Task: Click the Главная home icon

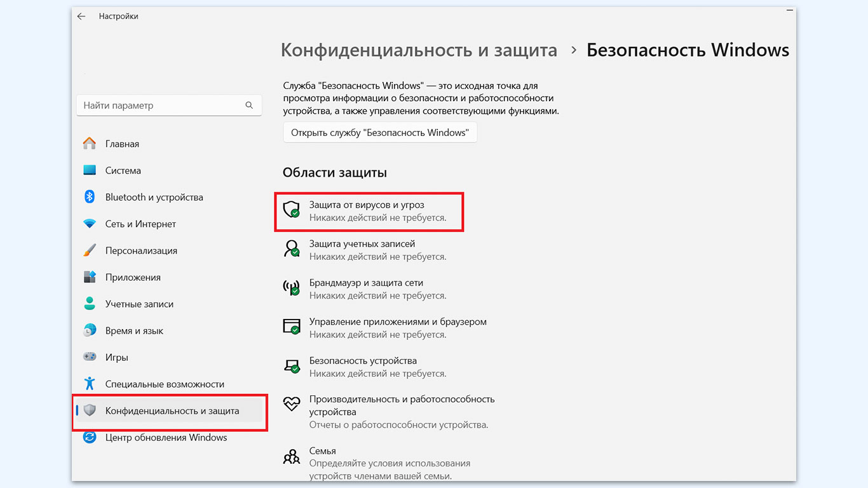Action: (90, 144)
